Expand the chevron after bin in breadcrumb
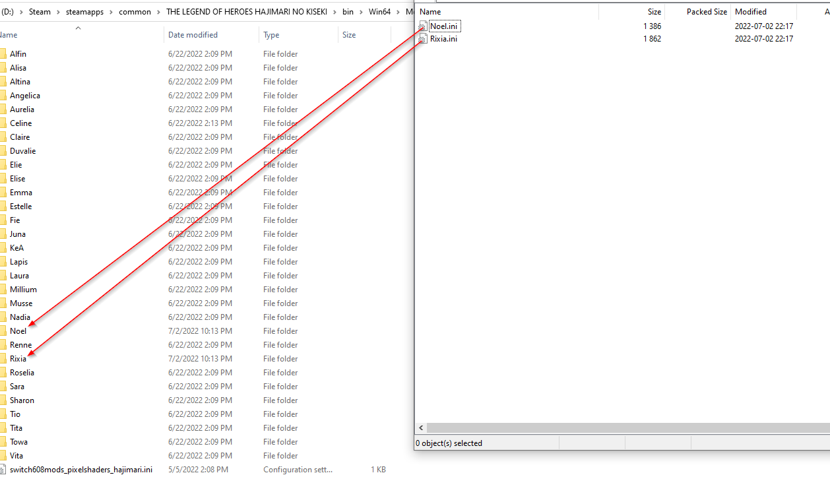Image resolution: width=830 pixels, height=504 pixels. 361,12
